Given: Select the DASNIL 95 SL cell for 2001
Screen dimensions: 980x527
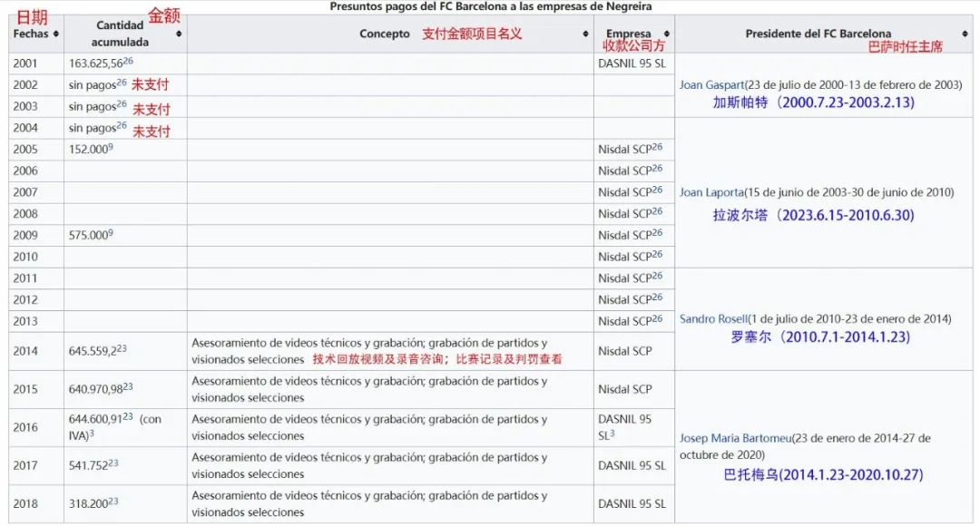Looking at the screenshot, I should click(x=632, y=63).
